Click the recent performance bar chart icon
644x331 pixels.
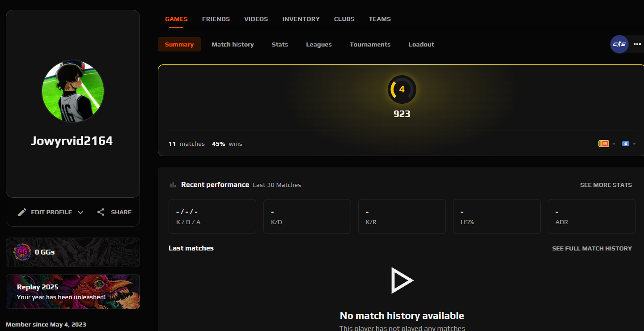(173, 184)
